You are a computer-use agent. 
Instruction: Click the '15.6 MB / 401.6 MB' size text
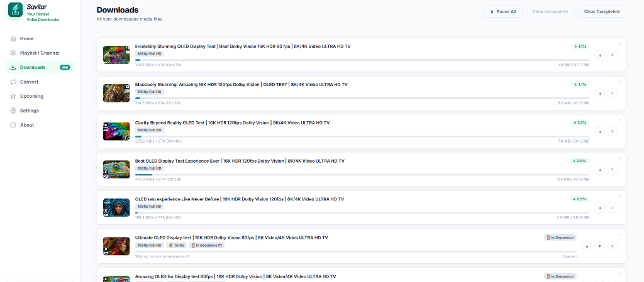[572, 179]
